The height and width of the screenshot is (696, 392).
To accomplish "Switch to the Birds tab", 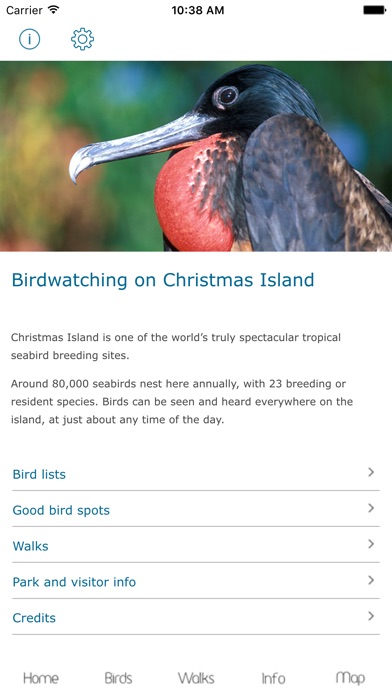I will pyautogui.click(x=118, y=678).
